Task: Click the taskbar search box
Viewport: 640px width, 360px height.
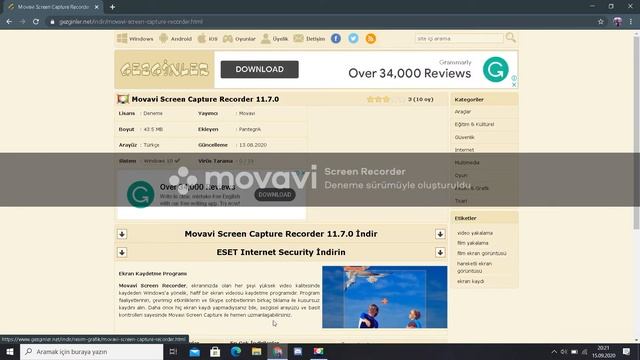Action: (x=91, y=351)
